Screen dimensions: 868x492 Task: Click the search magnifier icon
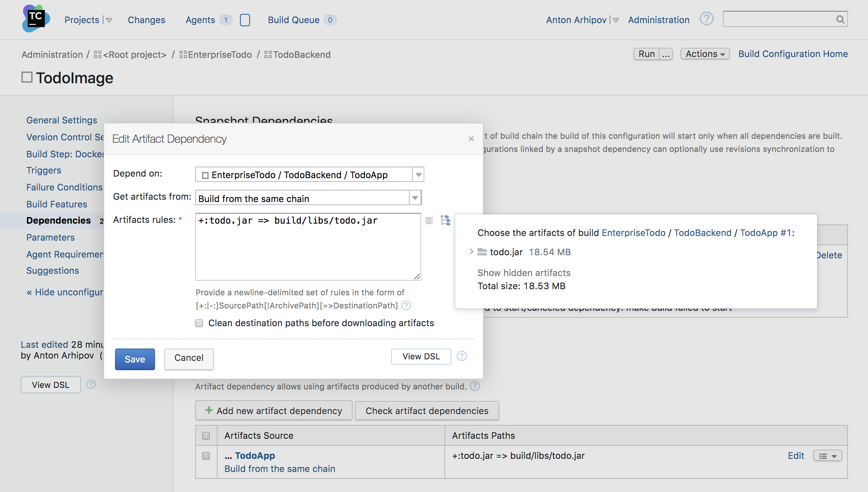point(840,19)
